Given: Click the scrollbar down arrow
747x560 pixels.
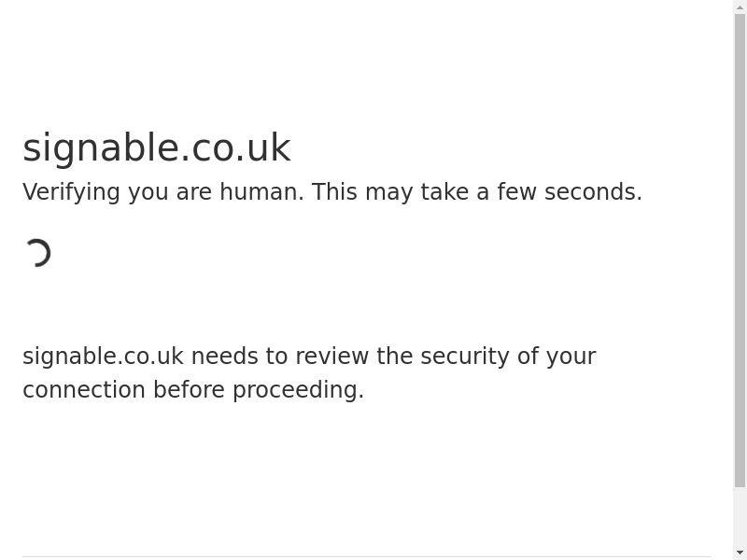Looking at the screenshot, I should click(x=740, y=553).
